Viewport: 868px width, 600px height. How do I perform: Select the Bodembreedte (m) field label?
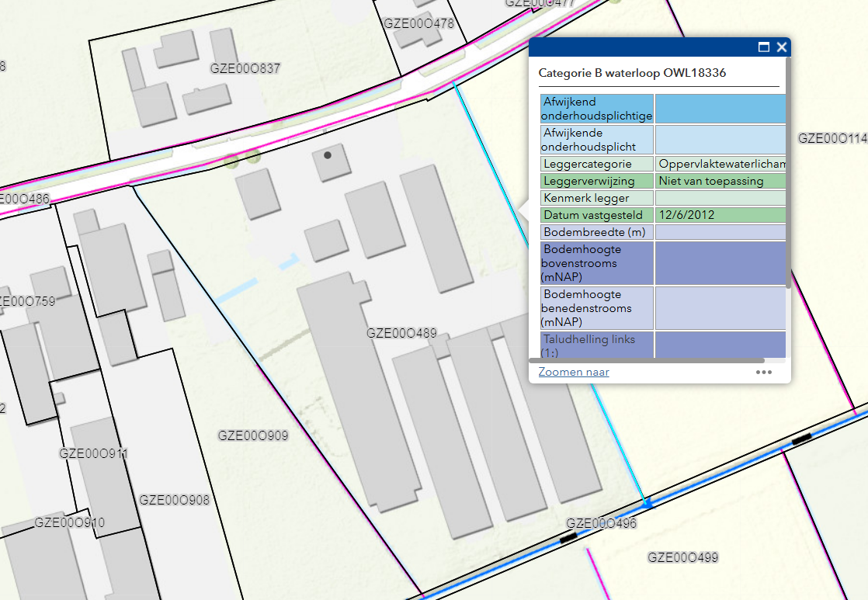click(597, 232)
